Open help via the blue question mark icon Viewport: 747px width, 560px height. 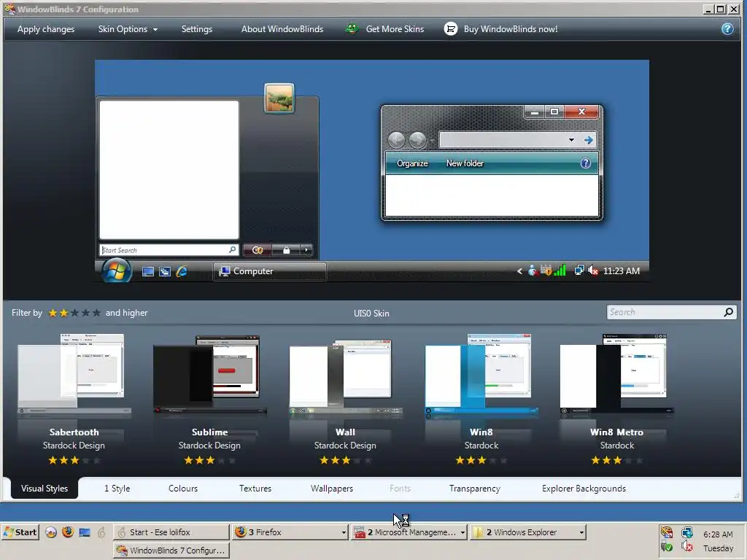pos(727,29)
